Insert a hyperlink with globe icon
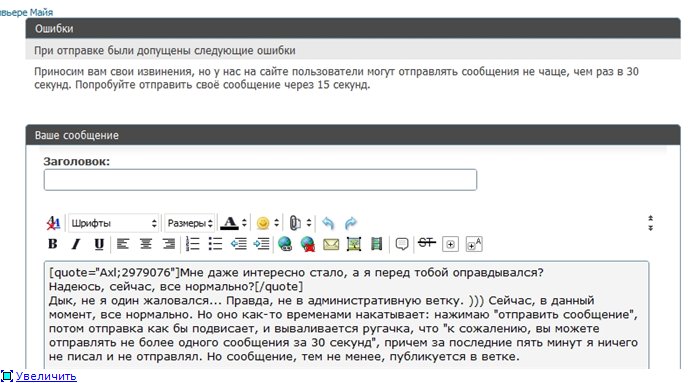The image size is (700, 383). 285,244
